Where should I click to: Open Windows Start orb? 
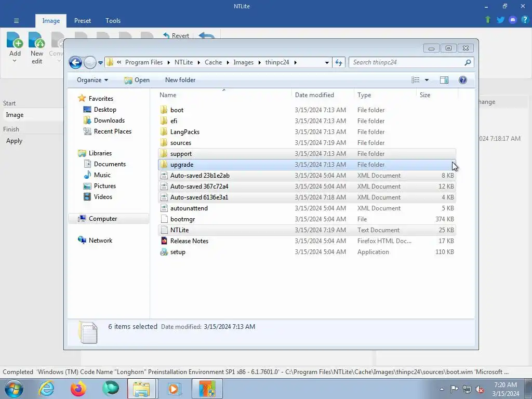pyautogui.click(x=14, y=389)
